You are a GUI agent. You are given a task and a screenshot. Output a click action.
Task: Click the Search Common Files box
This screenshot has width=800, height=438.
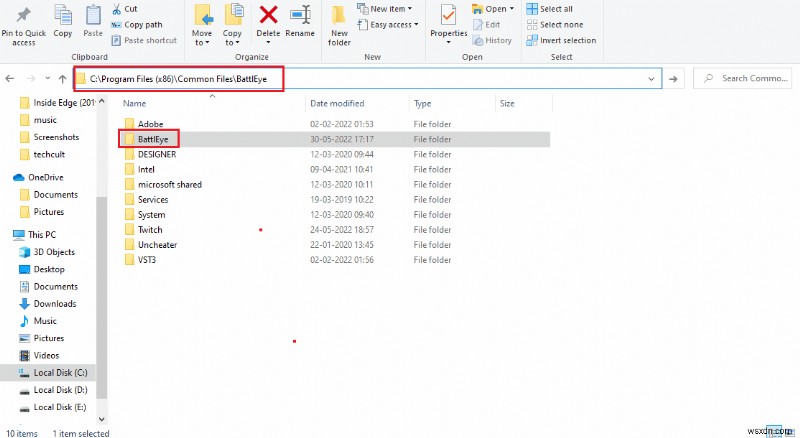tap(742, 78)
